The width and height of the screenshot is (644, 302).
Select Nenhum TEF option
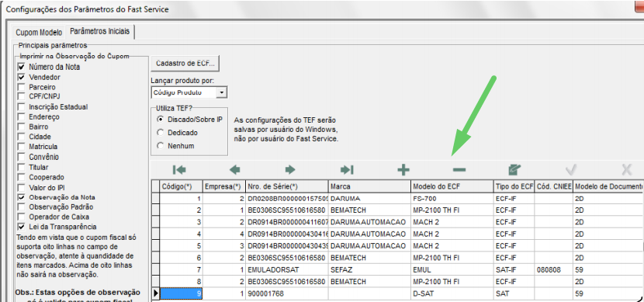[161, 146]
